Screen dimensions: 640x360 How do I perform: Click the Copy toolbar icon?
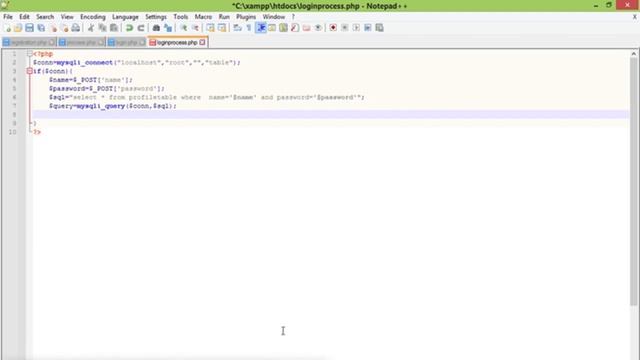click(x=102, y=28)
